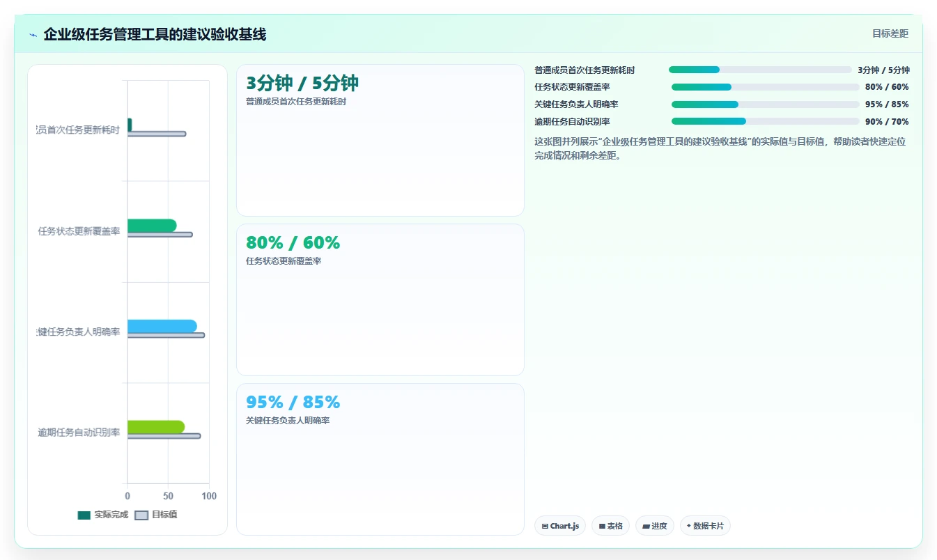Click the 95% / 85% progress value text
This screenshot has height=560, width=937.
click(x=887, y=104)
